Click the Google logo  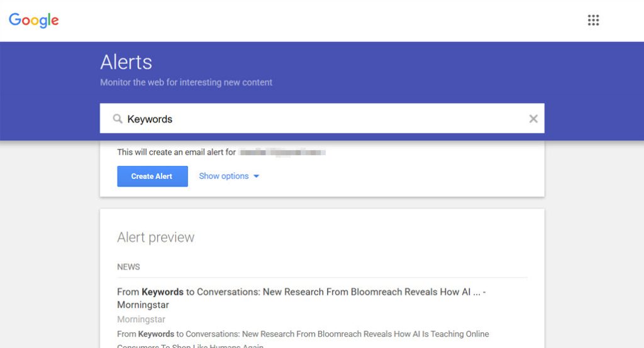coord(34,20)
